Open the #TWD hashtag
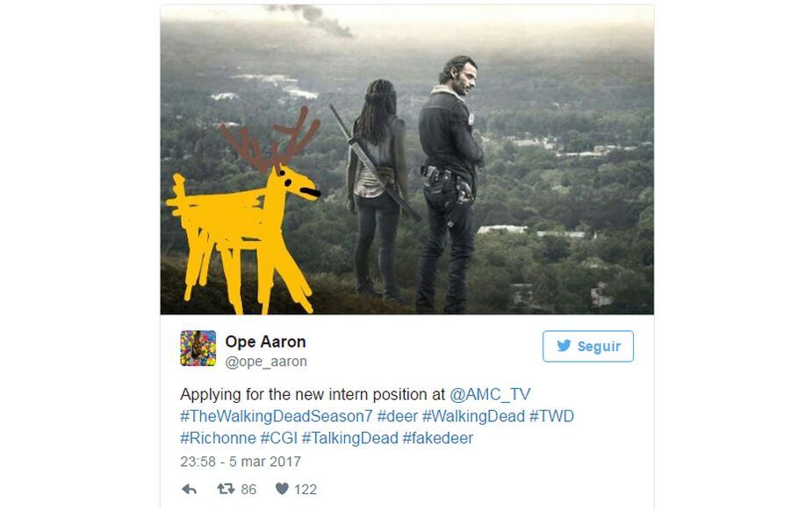 [x=551, y=416]
